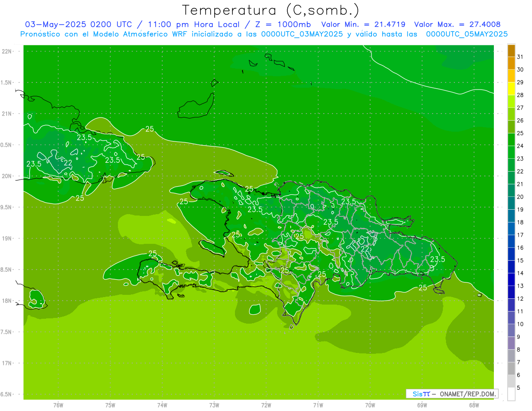
Task: Pick the gray swatch between 6 and 7
Action: point(511,368)
